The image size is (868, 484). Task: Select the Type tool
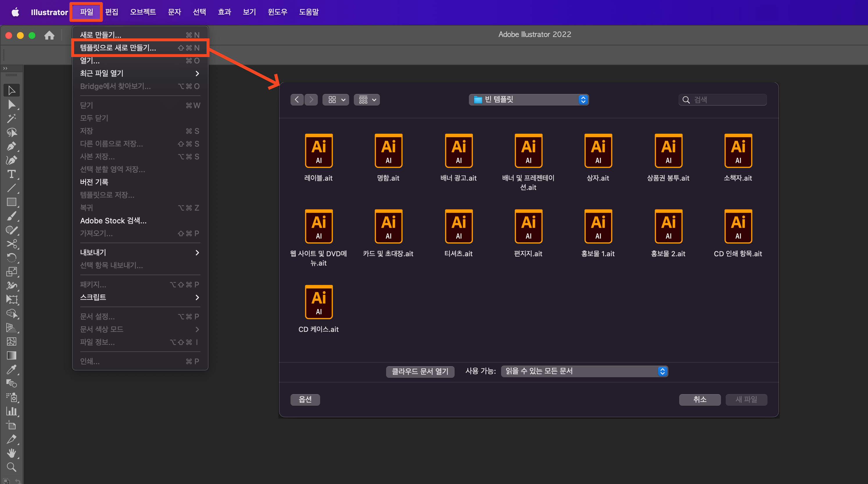pos(11,174)
